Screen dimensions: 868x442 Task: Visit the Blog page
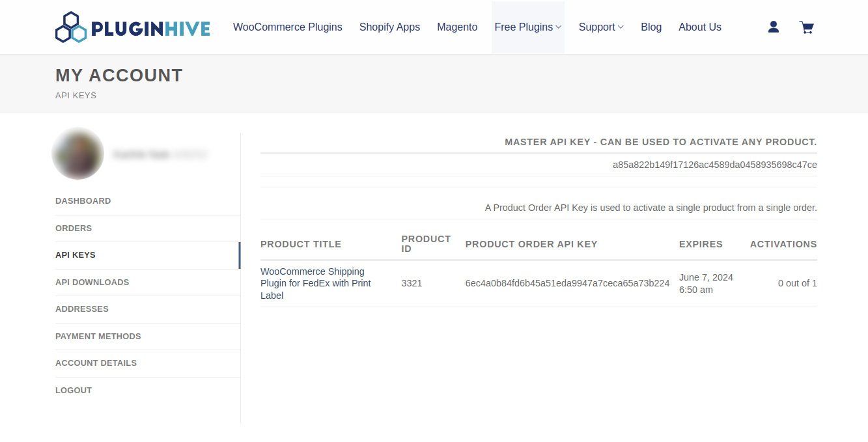[651, 27]
